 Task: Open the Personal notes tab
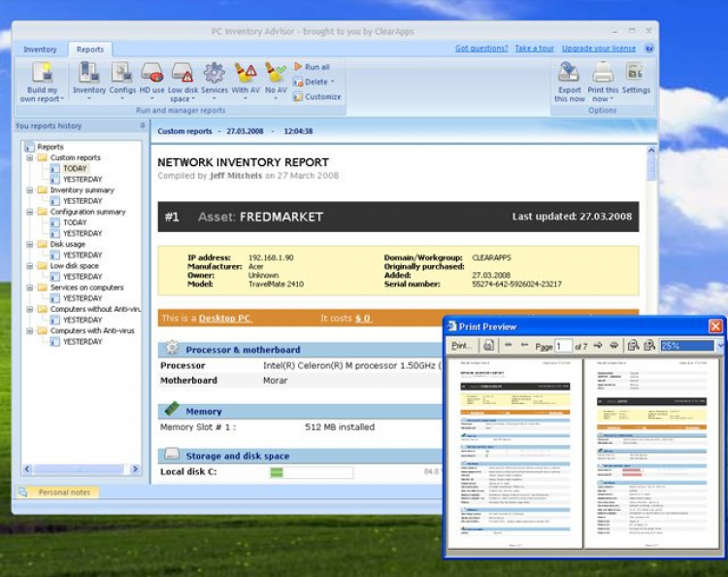click(x=58, y=492)
